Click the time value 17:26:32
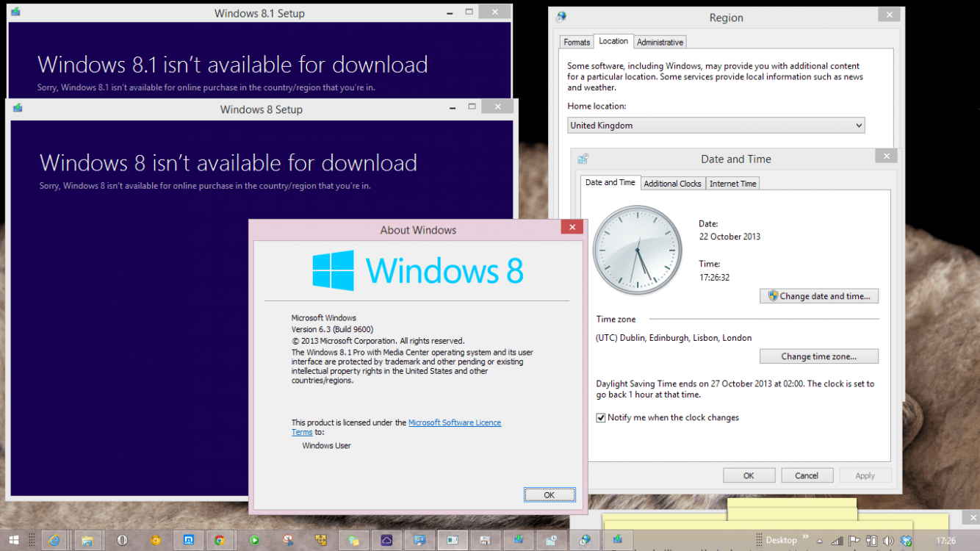Image resolution: width=980 pixels, height=551 pixels. pos(714,278)
